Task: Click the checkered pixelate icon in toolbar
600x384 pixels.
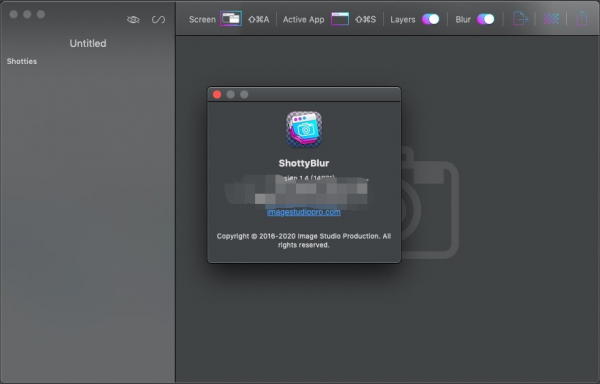Action: (551, 19)
